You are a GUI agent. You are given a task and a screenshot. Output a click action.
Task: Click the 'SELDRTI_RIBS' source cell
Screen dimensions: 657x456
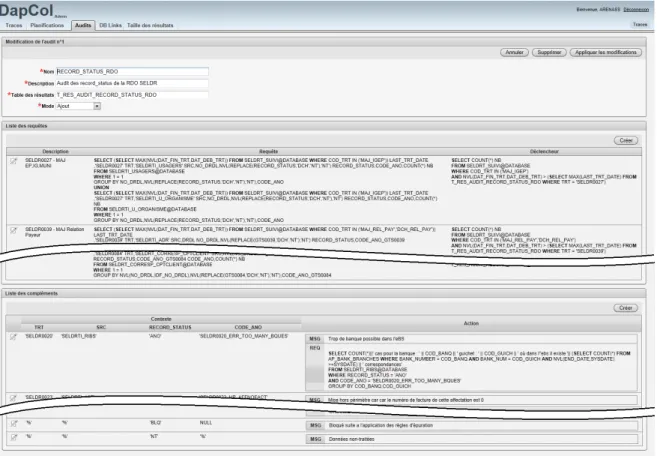(x=79, y=336)
